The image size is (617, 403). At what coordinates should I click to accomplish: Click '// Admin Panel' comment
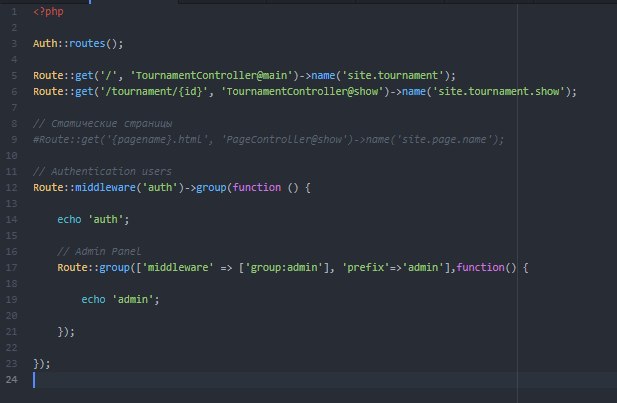point(99,251)
